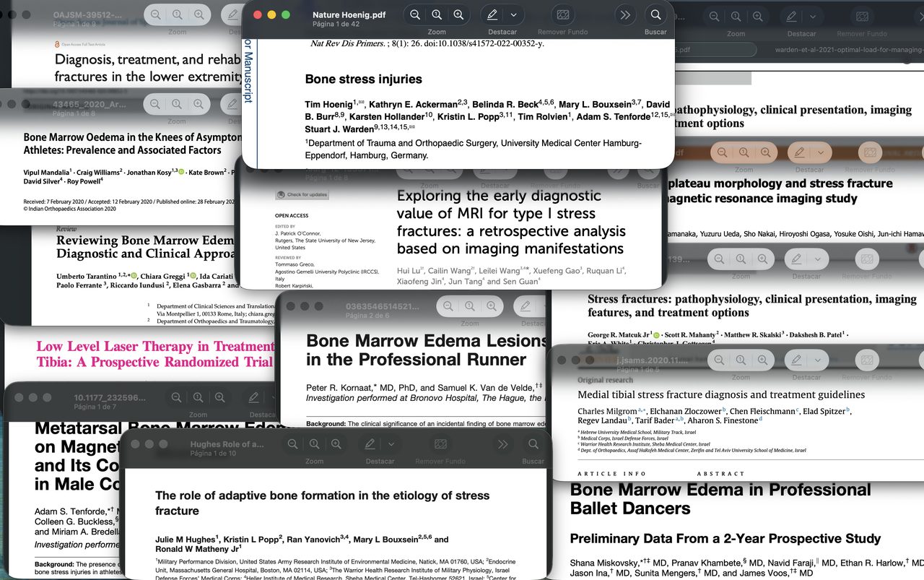The width and height of the screenshot is (924, 580).
Task: Select highlight pen in OAJSM-39512 window
Action: click(x=232, y=14)
